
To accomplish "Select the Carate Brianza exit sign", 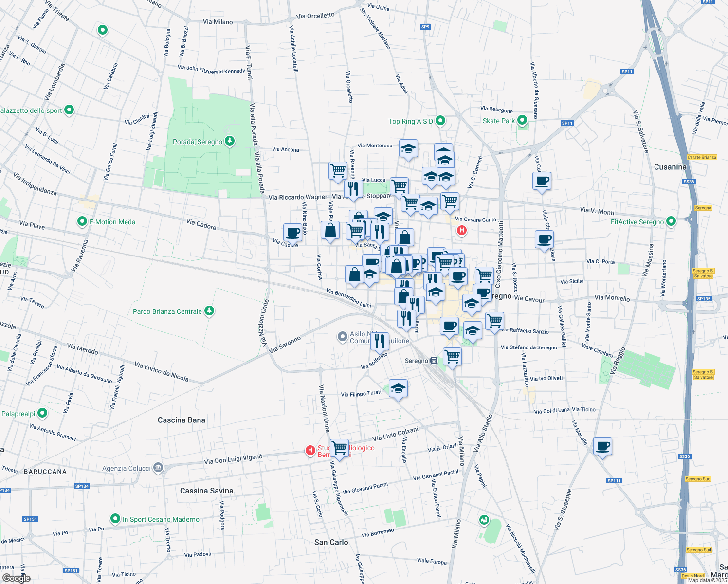I will tap(702, 157).
